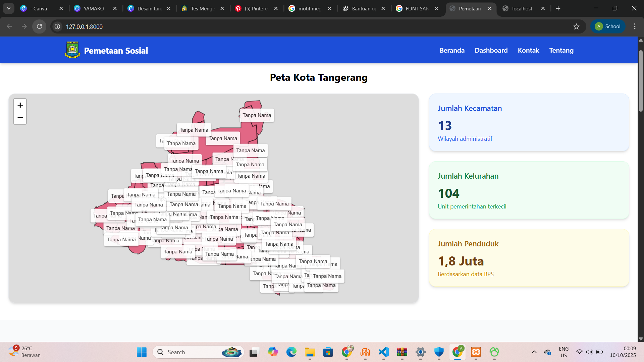View site information icon in address bar

point(58,26)
